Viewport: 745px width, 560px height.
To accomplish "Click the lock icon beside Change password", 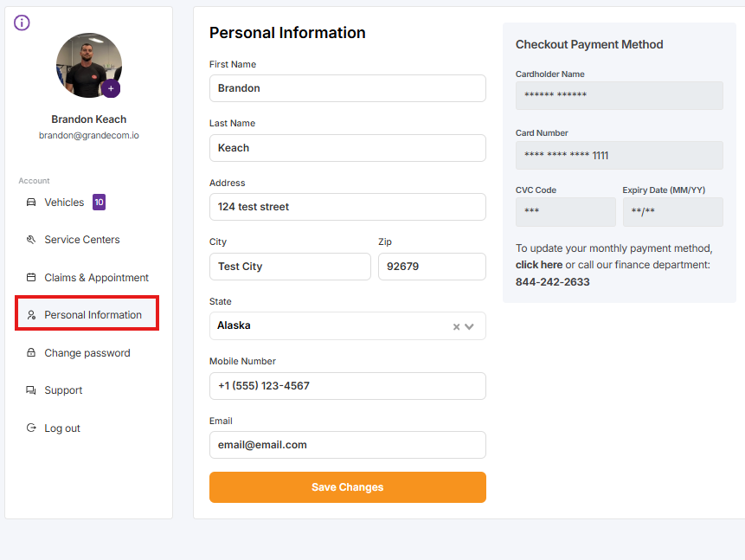I will tap(31, 353).
